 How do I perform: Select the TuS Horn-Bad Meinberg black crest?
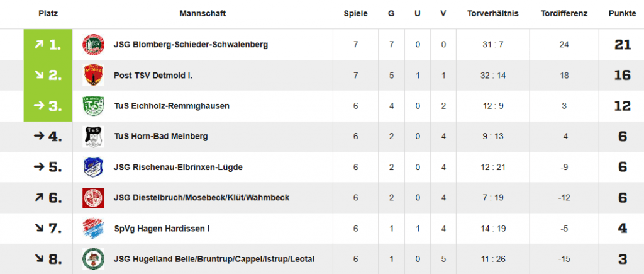(93, 137)
